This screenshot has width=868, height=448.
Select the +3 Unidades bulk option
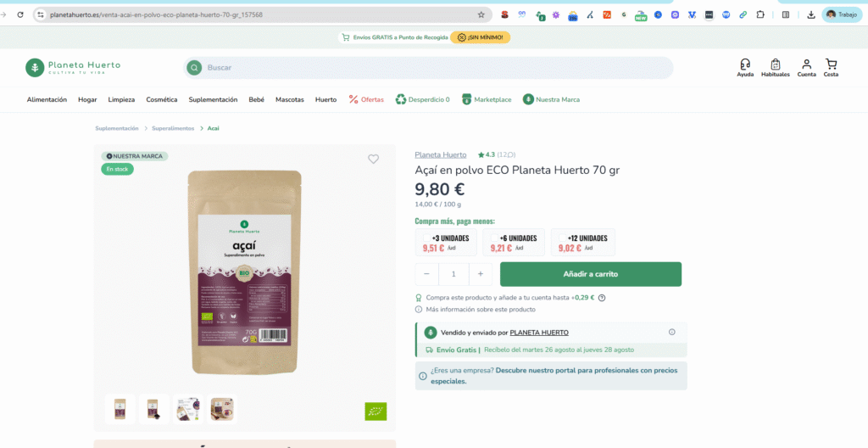[x=446, y=243]
